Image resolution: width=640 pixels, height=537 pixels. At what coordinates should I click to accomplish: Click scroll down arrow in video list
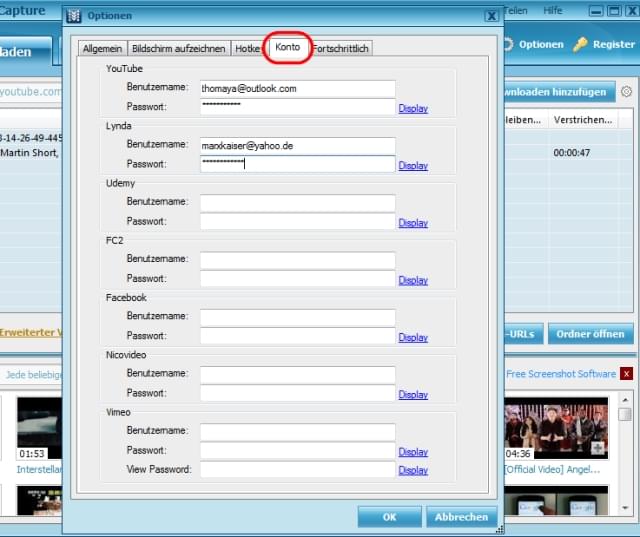tap(625, 508)
